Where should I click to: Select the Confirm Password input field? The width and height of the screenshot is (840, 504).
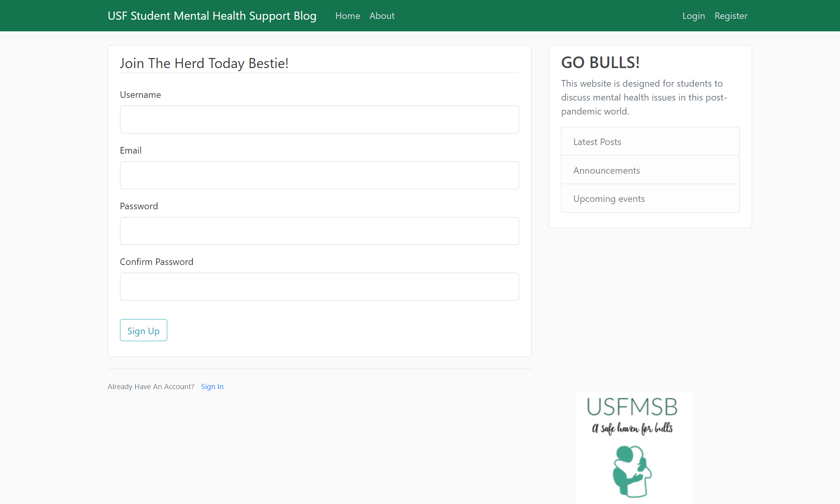[x=319, y=287]
